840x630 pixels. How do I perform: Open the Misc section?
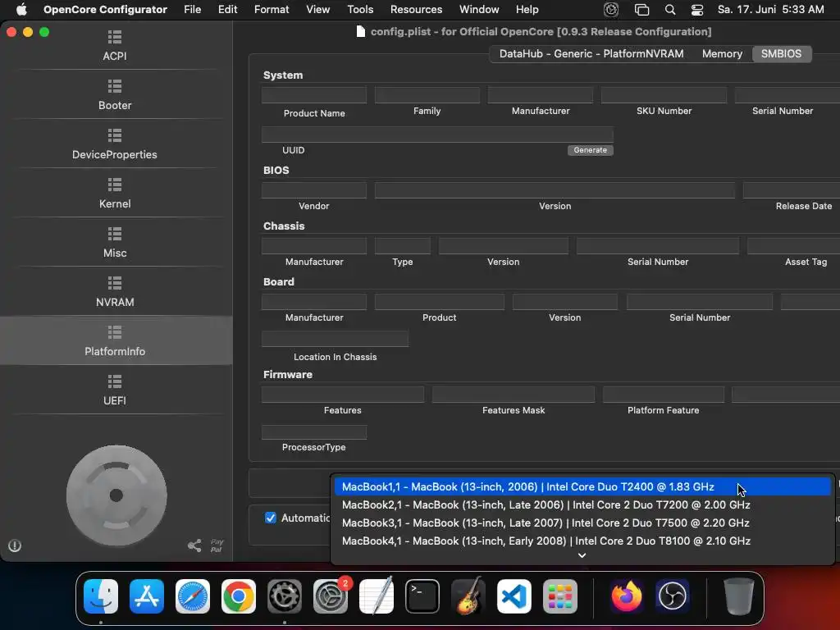pyautogui.click(x=115, y=243)
